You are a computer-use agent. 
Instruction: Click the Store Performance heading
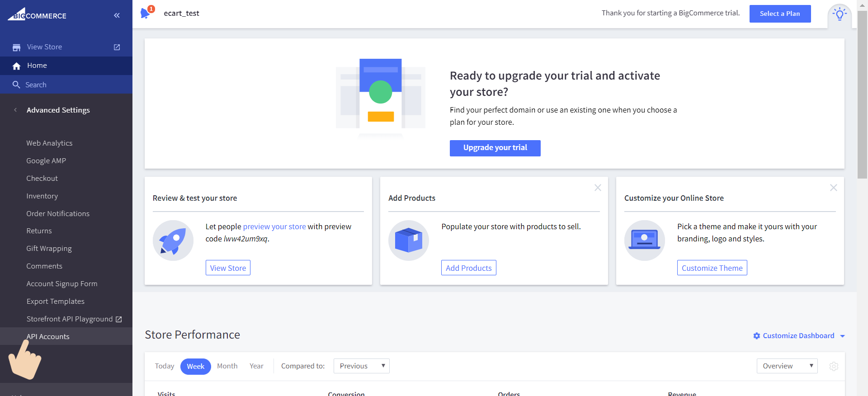pyautogui.click(x=193, y=335)
